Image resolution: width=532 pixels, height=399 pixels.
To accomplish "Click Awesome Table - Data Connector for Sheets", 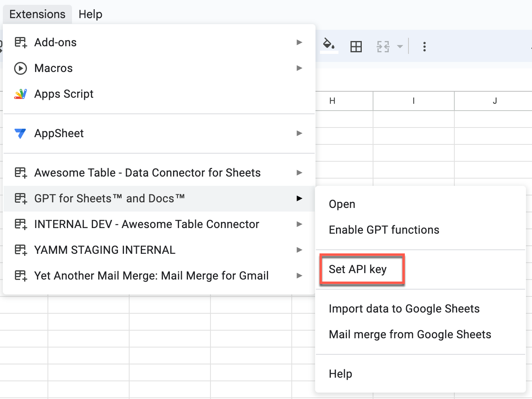I will click(x=159, y=173).
